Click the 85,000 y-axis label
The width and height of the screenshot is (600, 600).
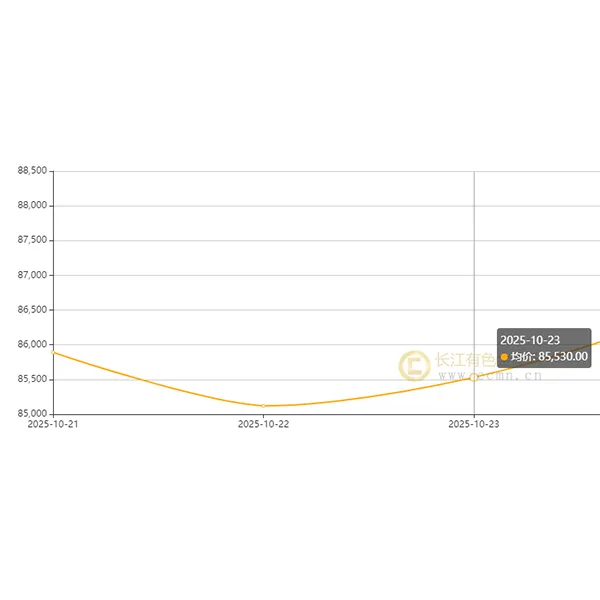click(x=32, y=413)
